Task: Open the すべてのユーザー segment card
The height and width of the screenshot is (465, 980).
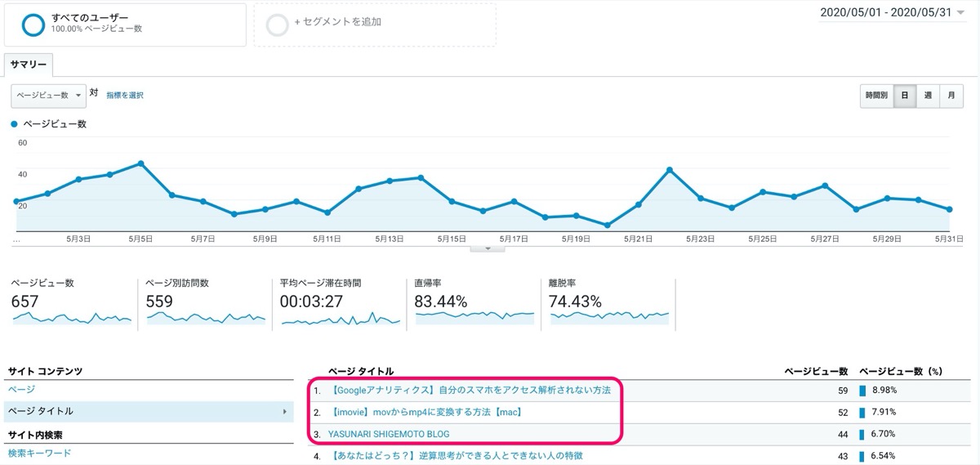Action: 125,25
